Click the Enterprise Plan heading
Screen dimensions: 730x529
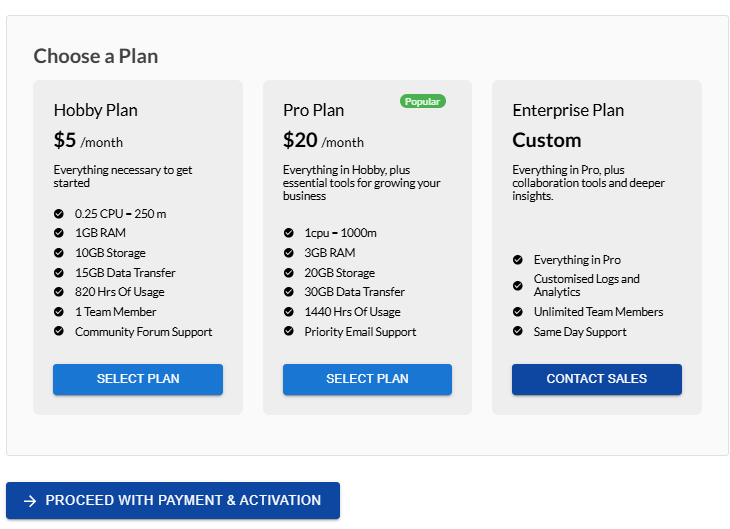(x=568, y=110)
